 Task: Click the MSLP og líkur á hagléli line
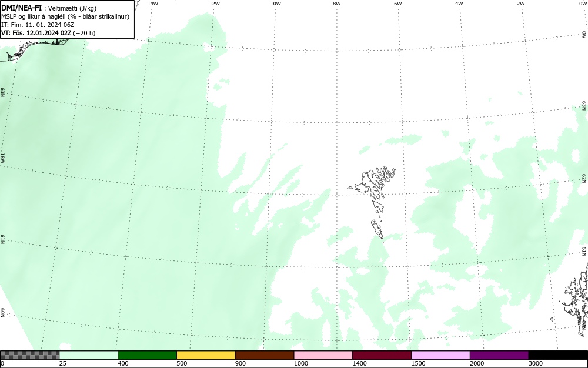point(65,16)
